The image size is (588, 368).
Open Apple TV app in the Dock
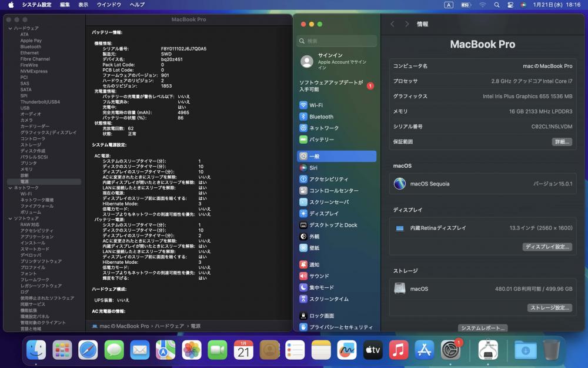373,350
